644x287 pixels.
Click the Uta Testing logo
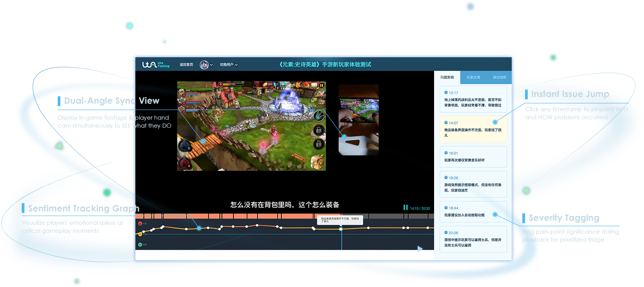tap(156, 65)
